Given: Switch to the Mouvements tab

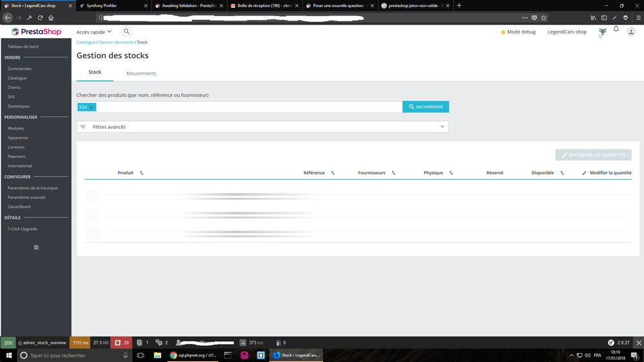Looking at the screenshot, I should coord(141,73).
